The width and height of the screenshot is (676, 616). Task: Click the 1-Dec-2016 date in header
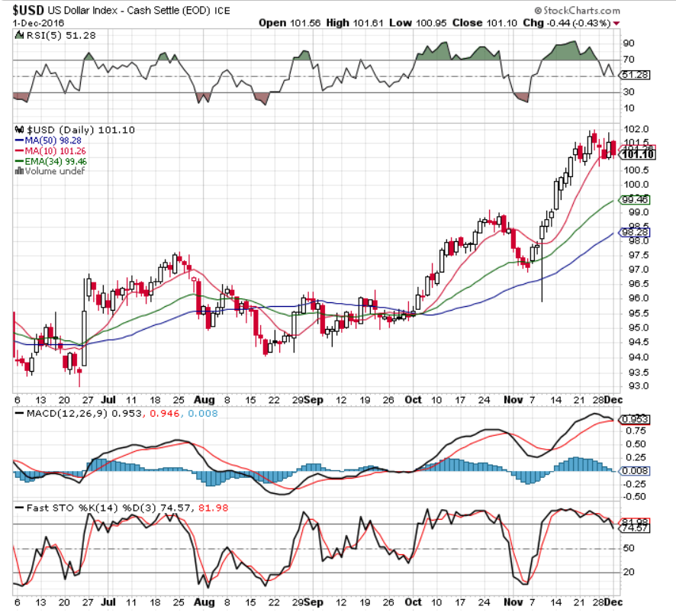tap(38, 23)
